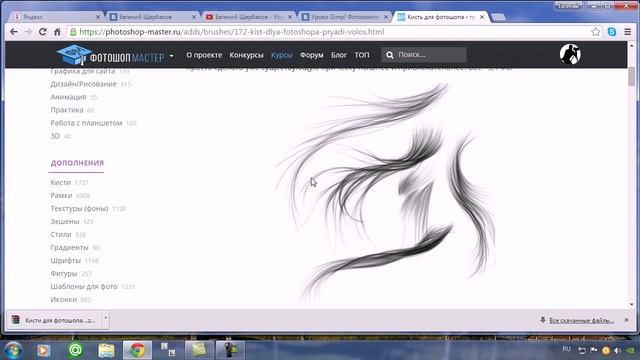Open the Блог menu item

click(x=339, y=55)
